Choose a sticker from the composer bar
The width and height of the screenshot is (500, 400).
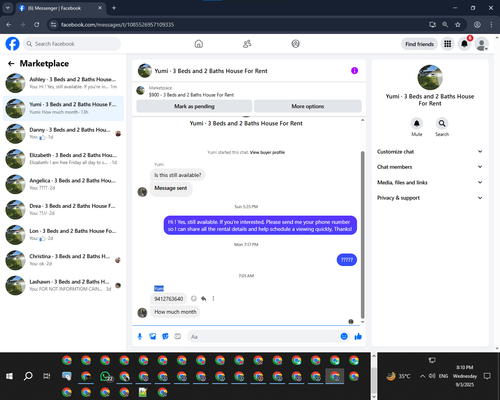(165, 336)
